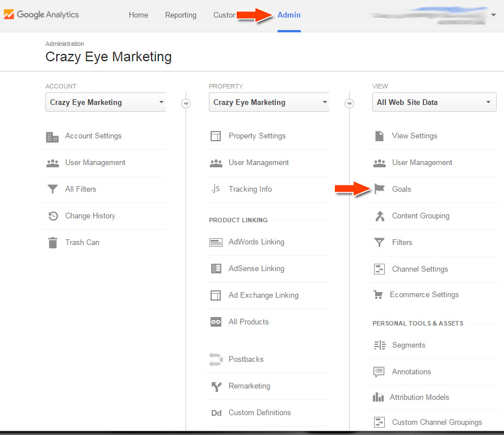Click the Account User Management people icon

coord(52,163)
